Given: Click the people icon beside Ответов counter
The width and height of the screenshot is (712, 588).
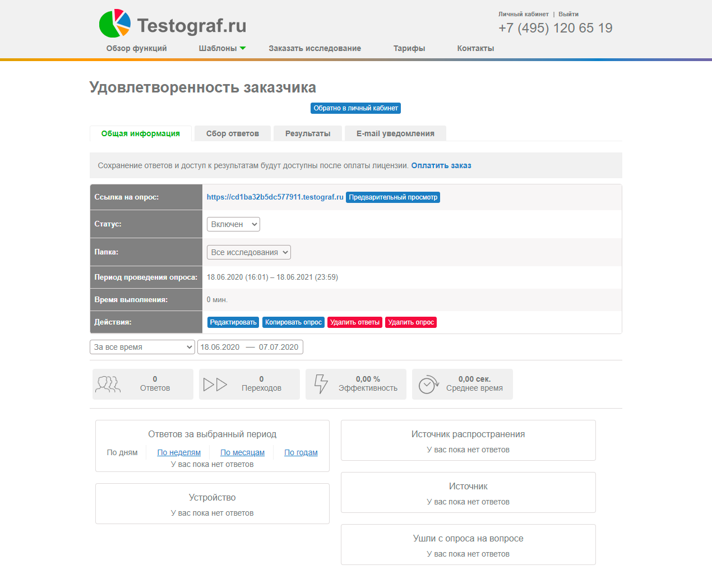Looking at the screenshot, I should pyautogui.click(x=108, y=384).
